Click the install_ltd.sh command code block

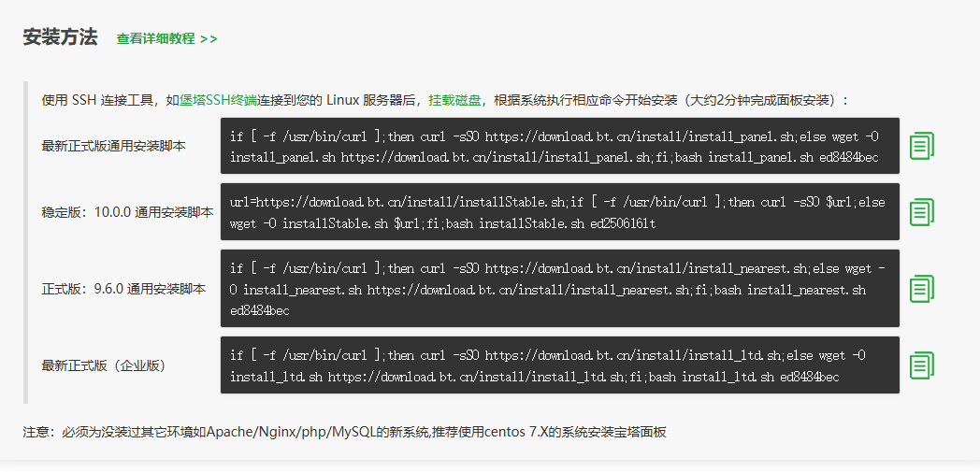(x=559, y=365)
